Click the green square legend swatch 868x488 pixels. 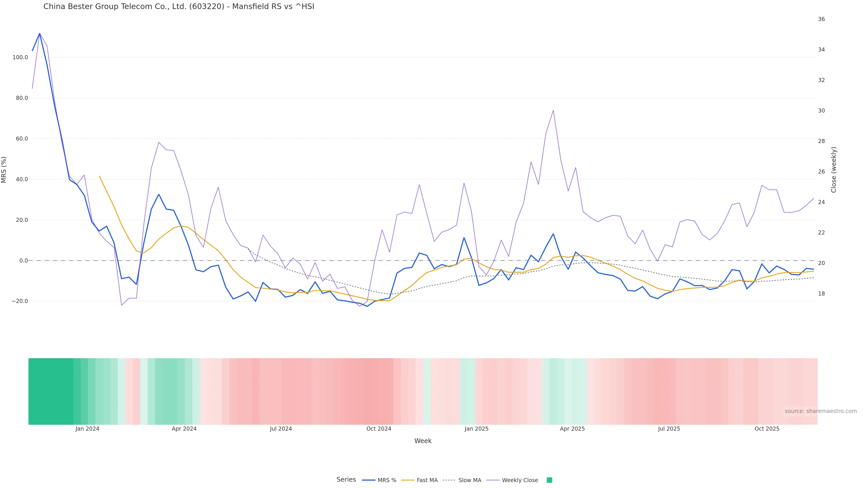549,480
